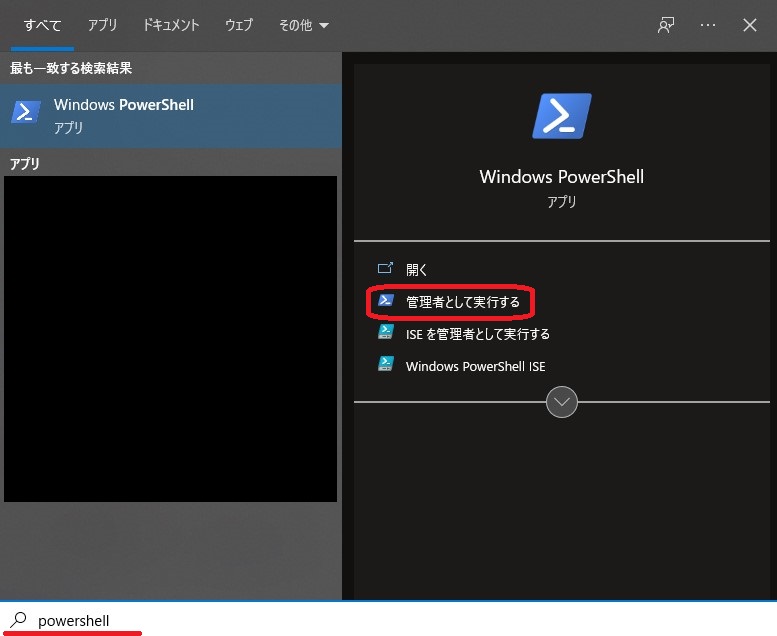Choose 管理者として実行する
777x636 pixels.
[463, 302]
